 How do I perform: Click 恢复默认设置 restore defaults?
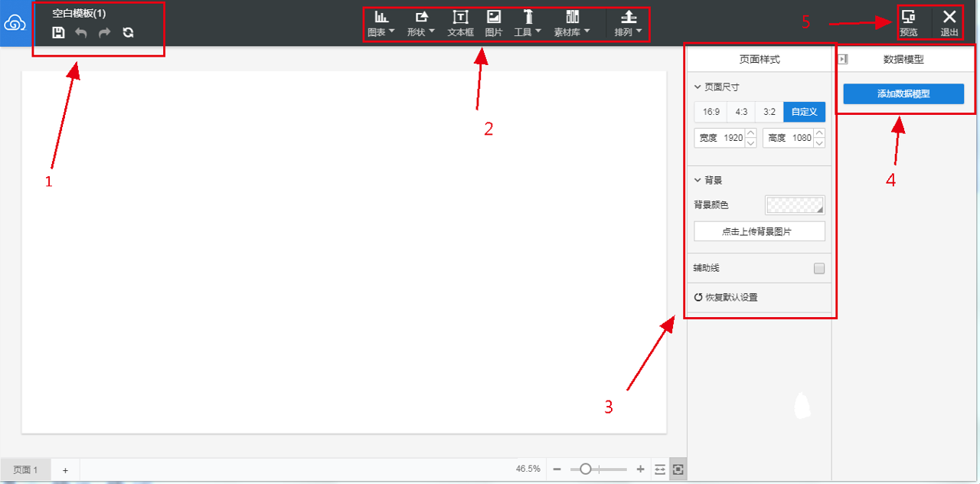726,297
